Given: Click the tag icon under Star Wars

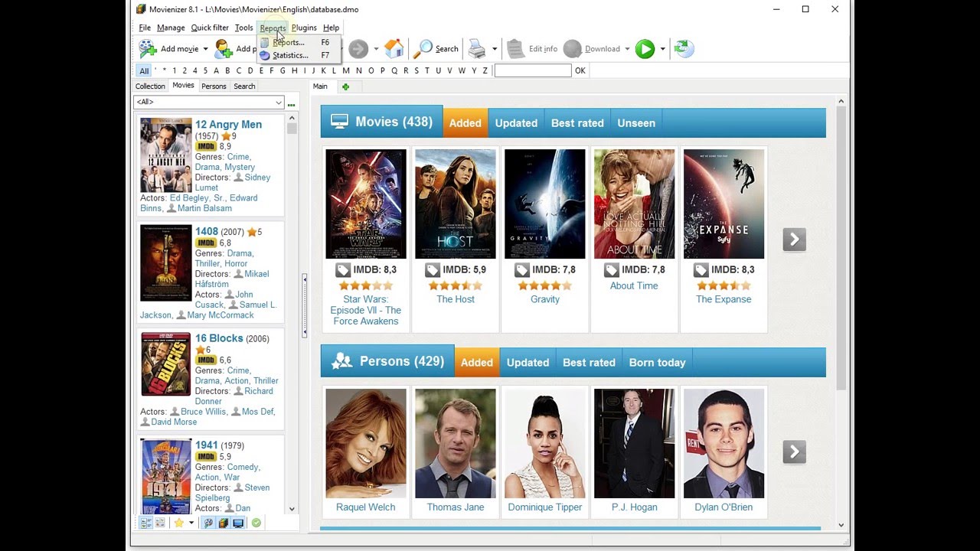Looking at the screenshot, I should click(343, 269).
